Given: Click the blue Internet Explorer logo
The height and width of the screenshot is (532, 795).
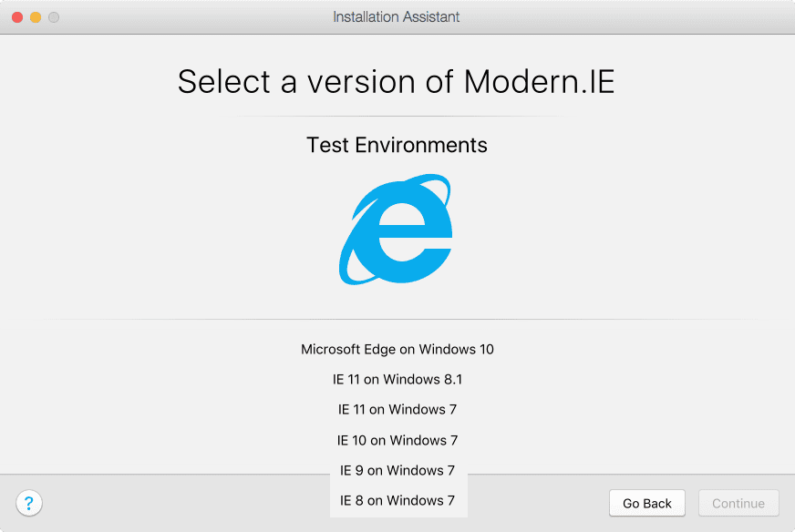Looking at the screenshot, I should coord(396,229).
